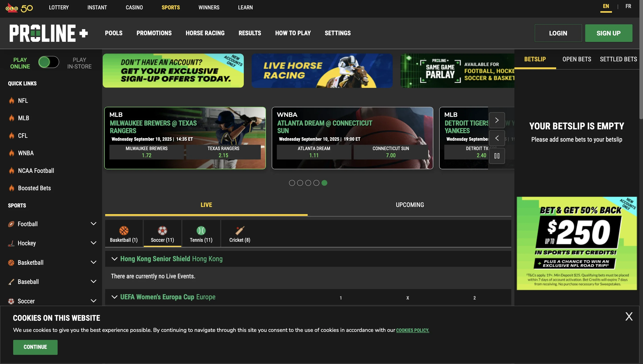
Task: Open the NFL quick link
Action: coord(23,100)
